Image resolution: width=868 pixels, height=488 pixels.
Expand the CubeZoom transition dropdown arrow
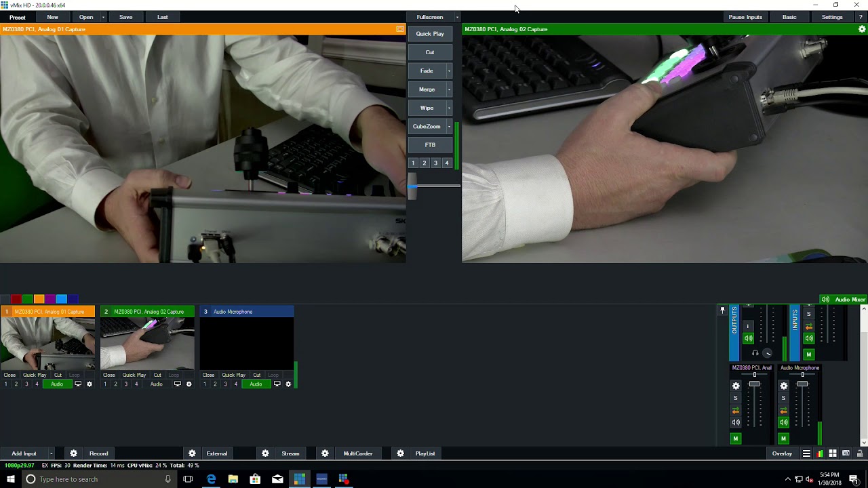449,127
